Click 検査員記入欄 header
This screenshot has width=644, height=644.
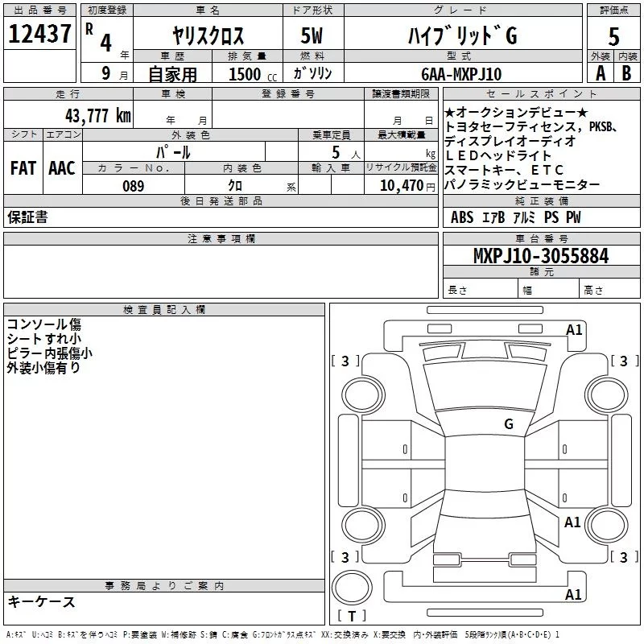pyautogui.click(x=164, y=310)
